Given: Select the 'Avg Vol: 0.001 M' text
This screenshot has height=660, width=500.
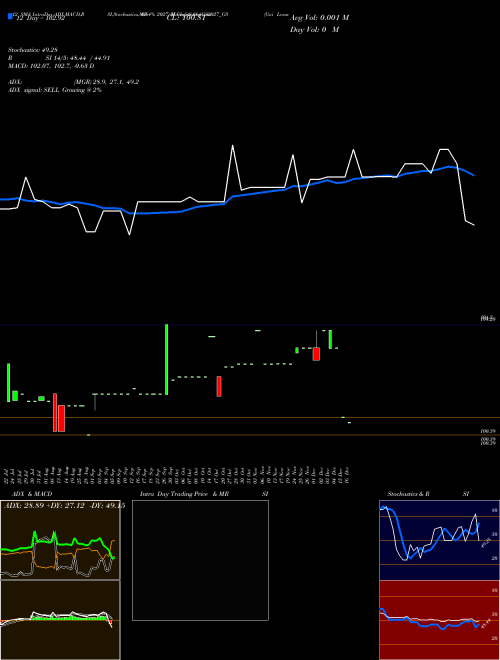Looking at the screenshot, I should (x=319, y=18).
